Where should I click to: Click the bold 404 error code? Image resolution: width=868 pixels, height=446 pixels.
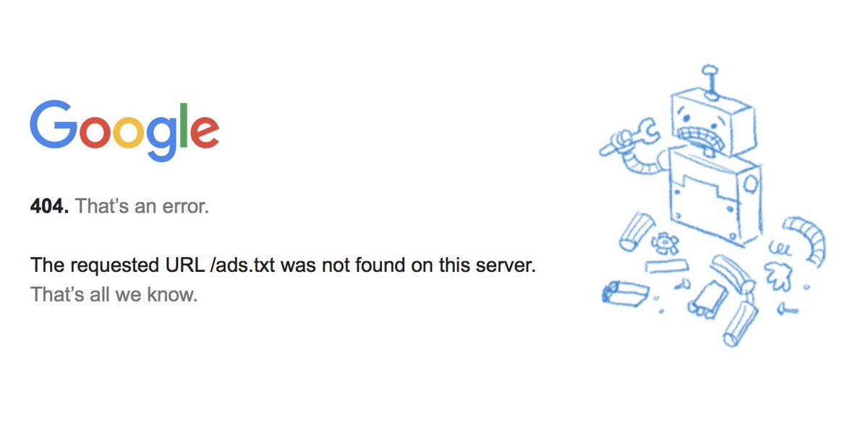tap(50, 207)
